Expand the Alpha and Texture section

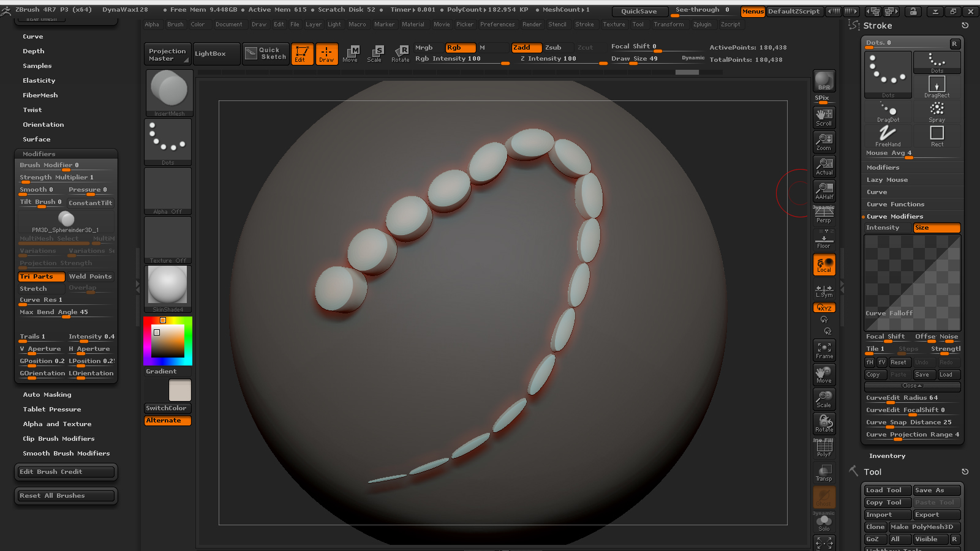[x=57, y=424]
